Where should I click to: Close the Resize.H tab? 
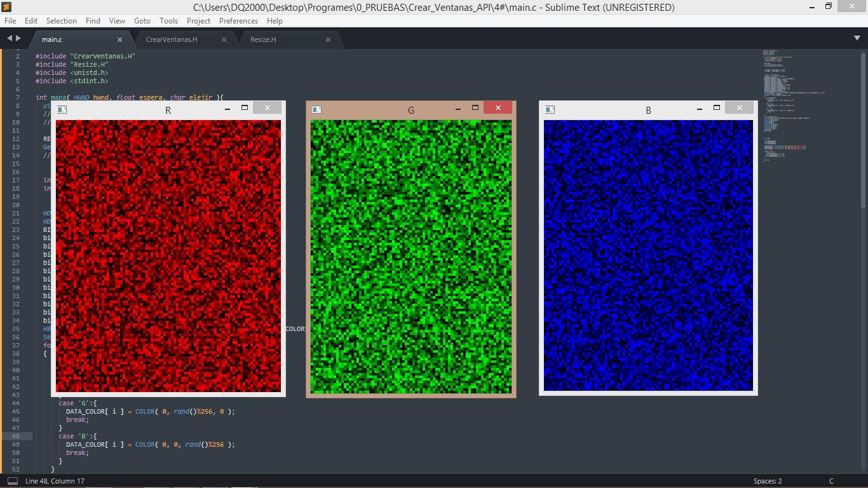pos(328,39)
